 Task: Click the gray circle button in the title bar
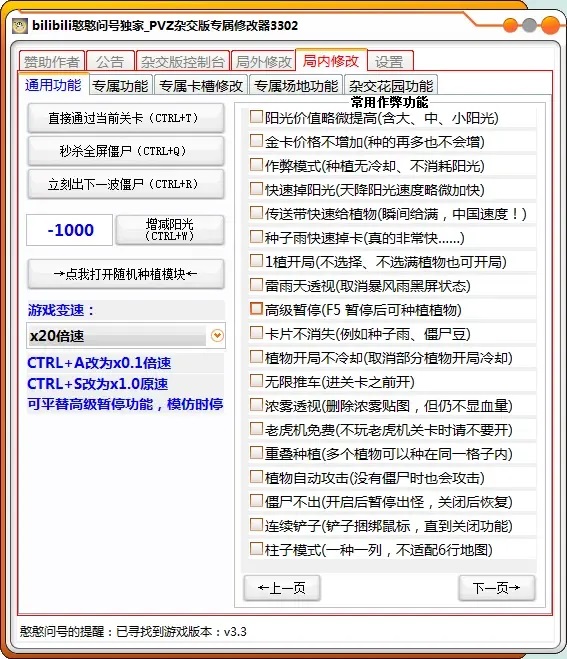(530, 25)
